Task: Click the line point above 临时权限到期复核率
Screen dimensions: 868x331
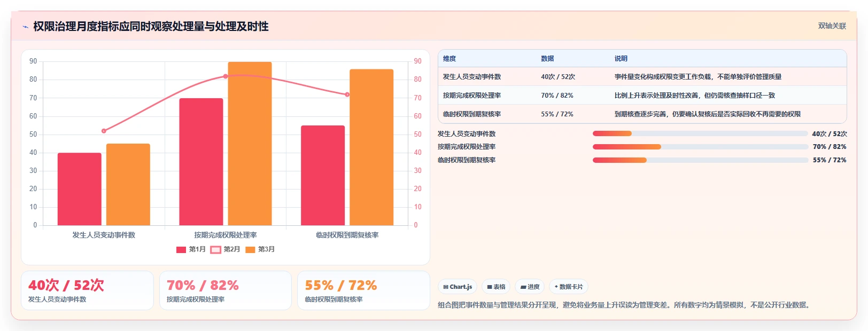Action: [x=347, y=94]
